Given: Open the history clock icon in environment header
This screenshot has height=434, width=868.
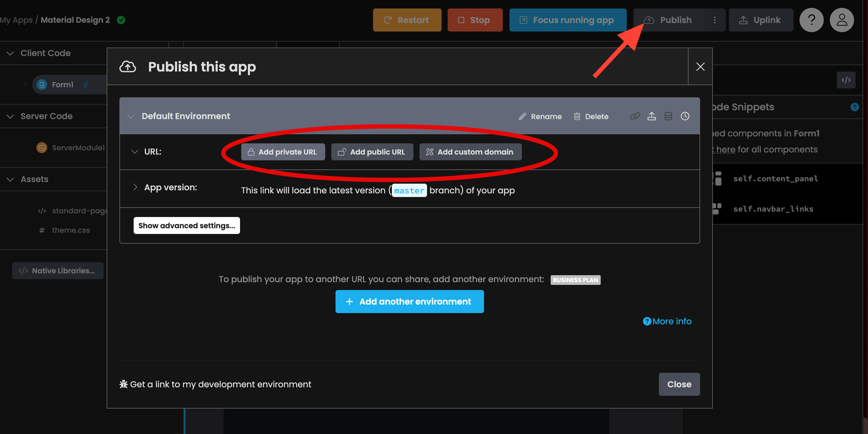Looking at the screenshot, I should click(685, 116).
